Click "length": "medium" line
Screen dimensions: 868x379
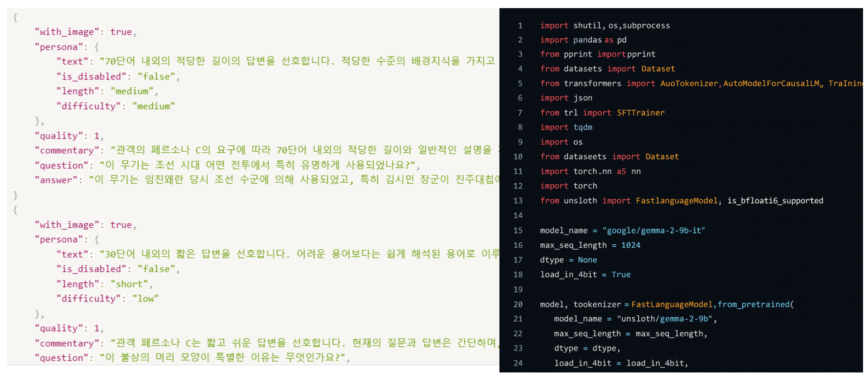107,91
